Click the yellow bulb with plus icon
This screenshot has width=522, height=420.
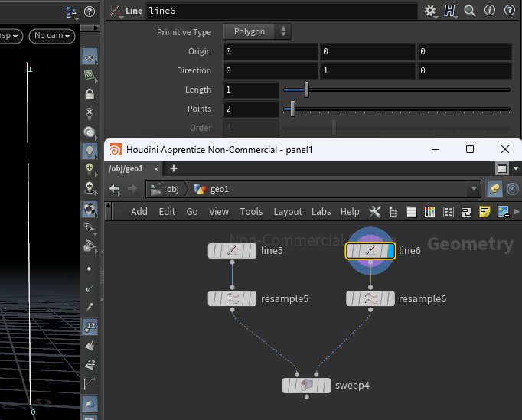pyautogui.click(x=90, y=169)
